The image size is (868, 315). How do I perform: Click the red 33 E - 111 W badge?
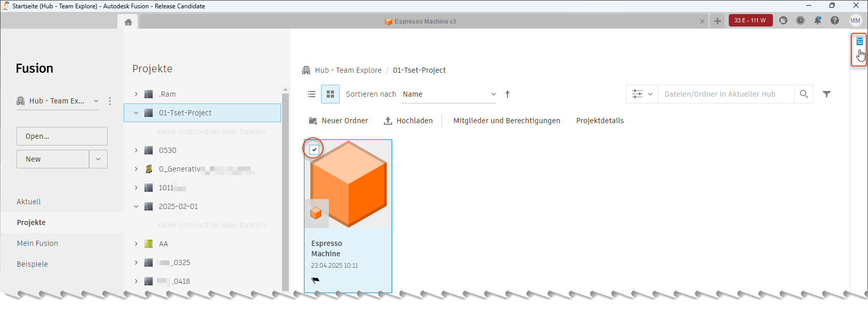pyautogui.click(x=751, y=20)
